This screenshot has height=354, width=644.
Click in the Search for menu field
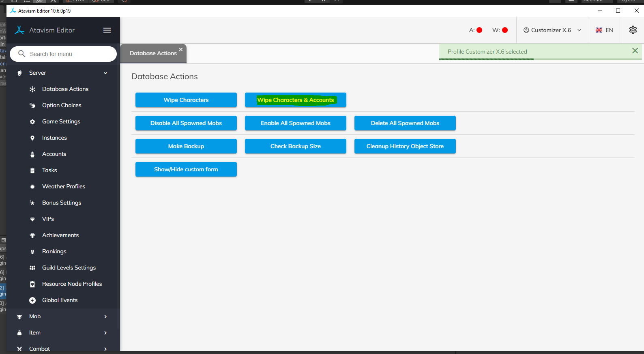coord(69,54)
